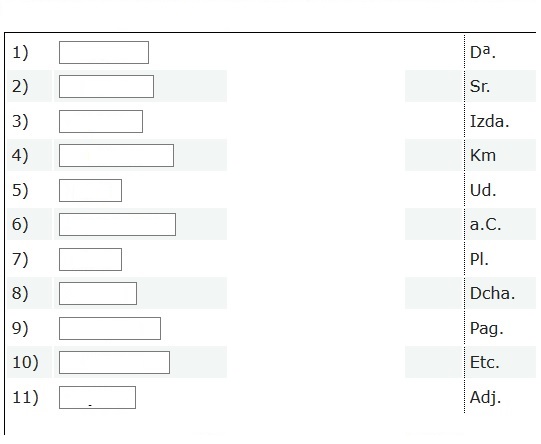Click the abbreviation Sr.
This screenshot has height=444, width=541.
point(480,86)
